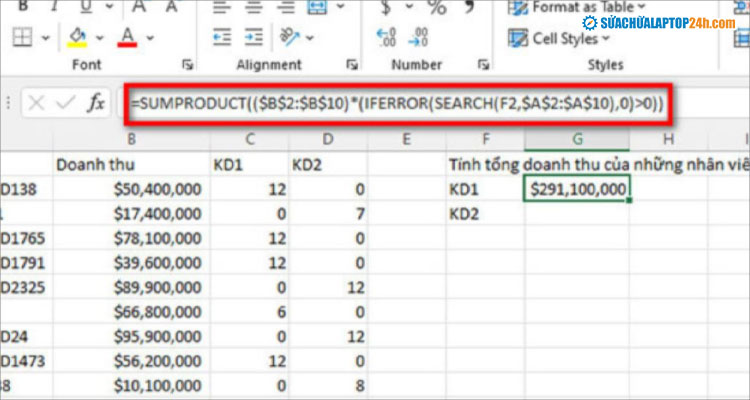The image size is (750, 400).
Task: Select cell showing $56,200,000
Action: point(132,361)
